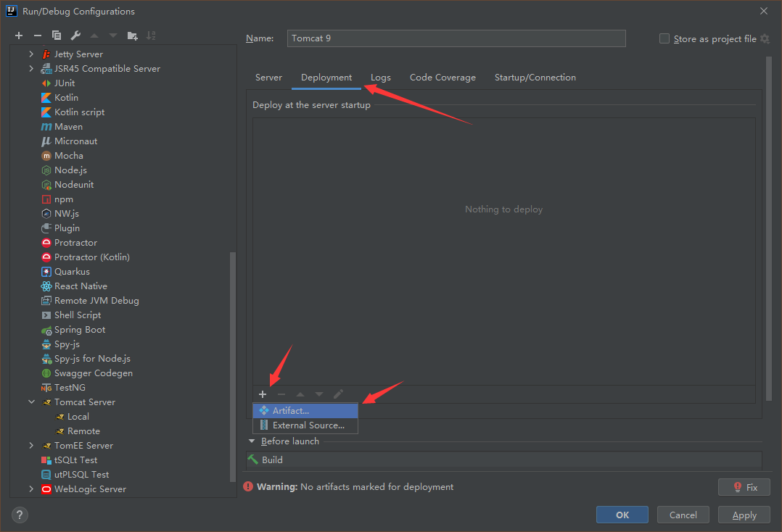Close the Run/Debug Configurations dialog
Viewport: 782px width, 532px height.
pyautogui.click(x=764, y=11)
